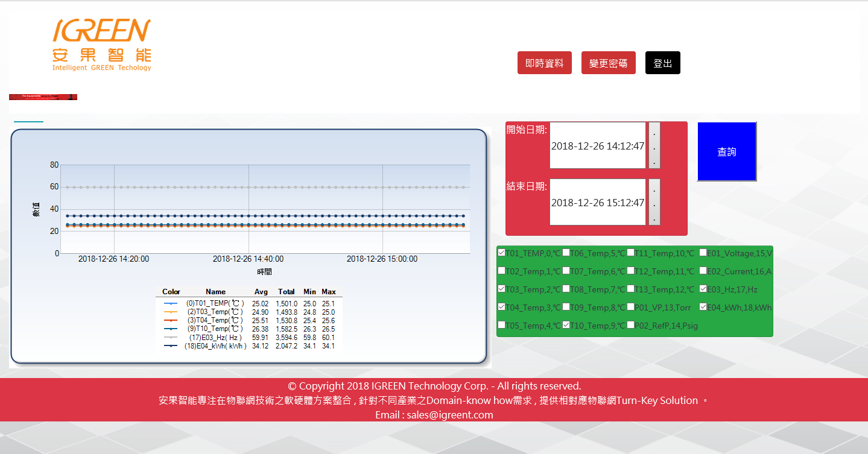Open 即時資料 real-time data page
The image size is (868, 454).
[544, 63]
